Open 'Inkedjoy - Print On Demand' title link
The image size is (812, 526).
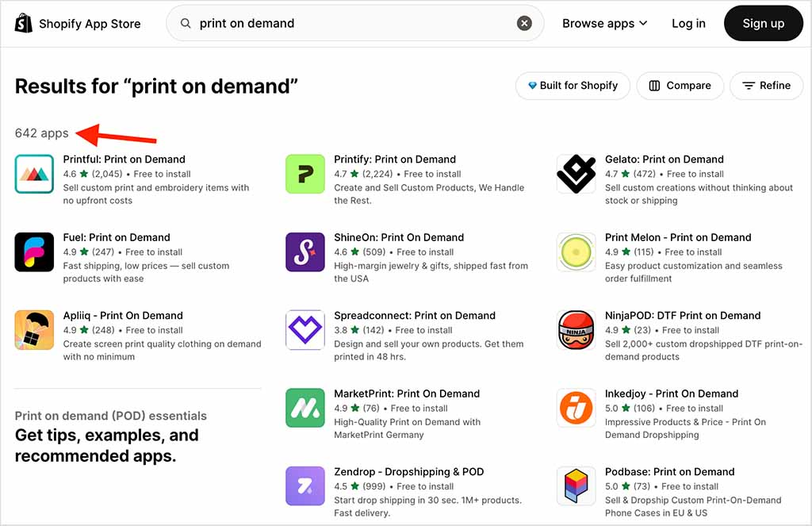671,394
